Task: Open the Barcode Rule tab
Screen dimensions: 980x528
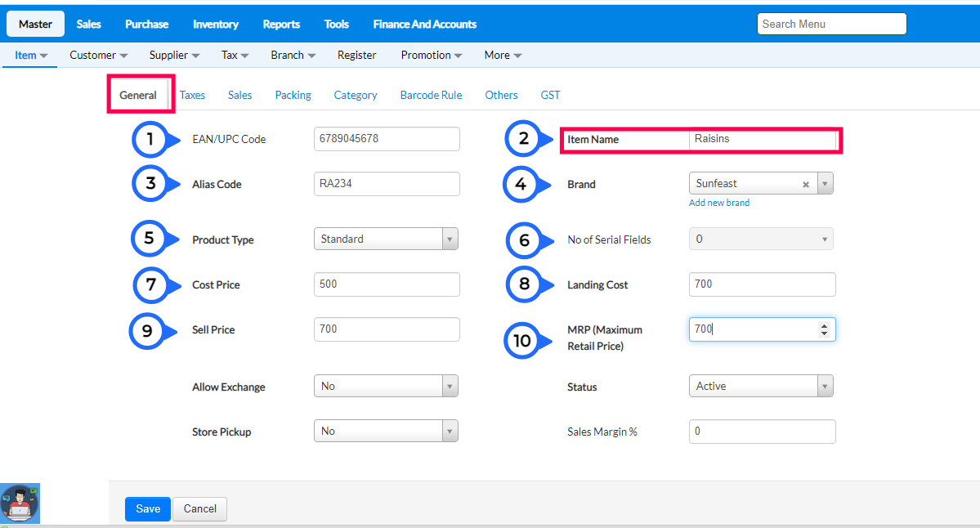Action: pyautogui.click(x=431, y=95)
